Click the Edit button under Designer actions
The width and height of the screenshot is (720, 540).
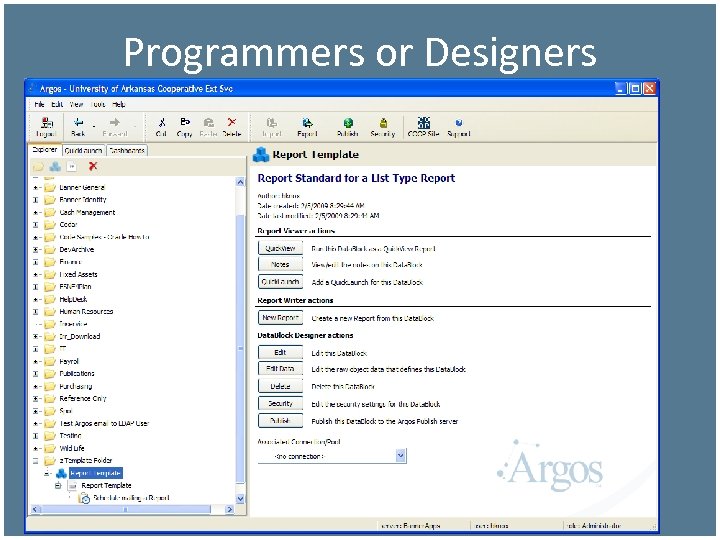[x=280, y=352]
